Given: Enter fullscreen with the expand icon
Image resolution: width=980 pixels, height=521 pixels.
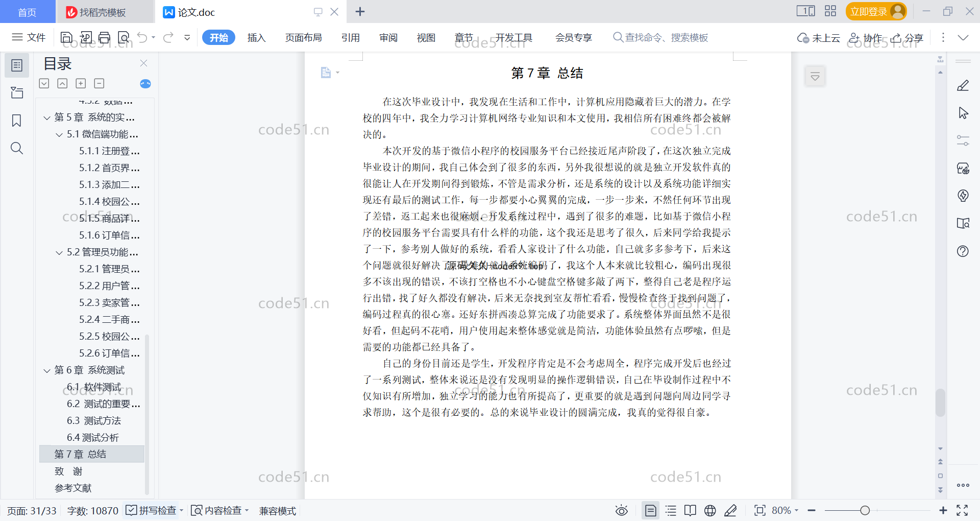Looking at the screenshot, I should click(x=962, y=511).
